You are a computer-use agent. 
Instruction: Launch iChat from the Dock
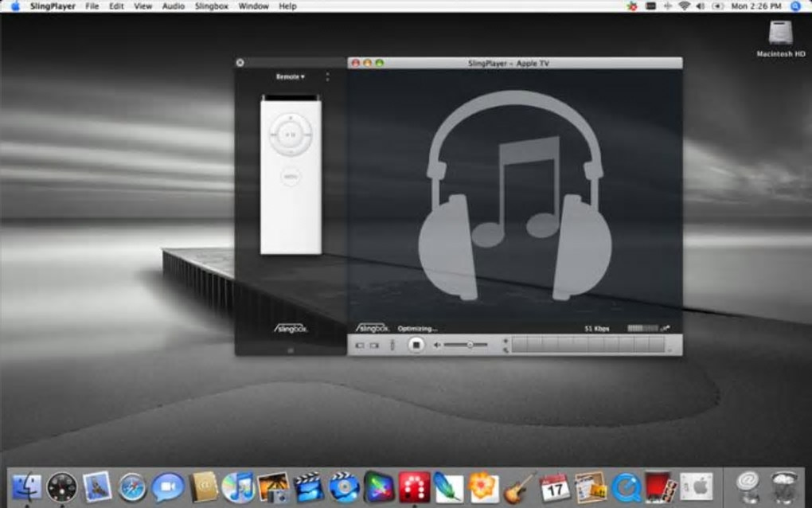[x=167, y=487]
